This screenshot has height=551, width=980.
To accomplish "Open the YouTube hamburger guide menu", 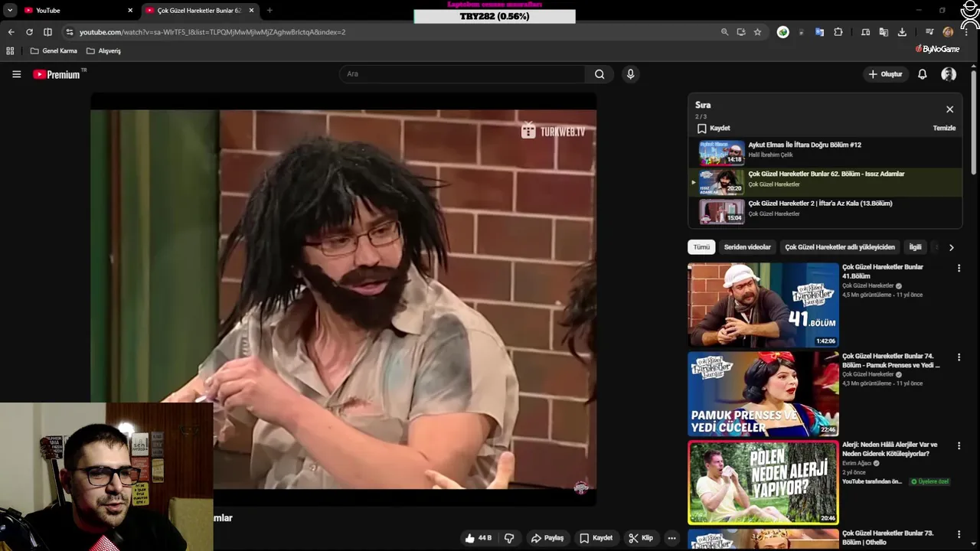I will 16,74.
